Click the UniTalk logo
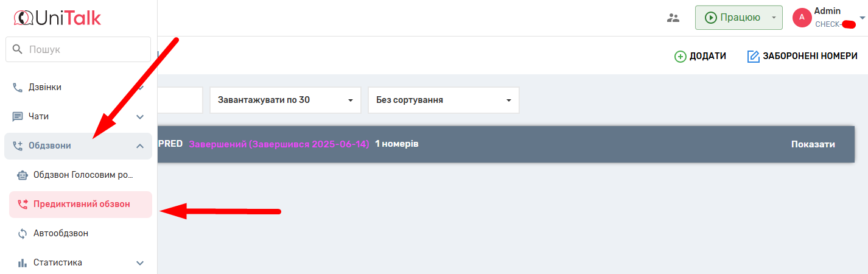Screen dimensions: 868x274 pyautogui.click(x=57, y=18)
